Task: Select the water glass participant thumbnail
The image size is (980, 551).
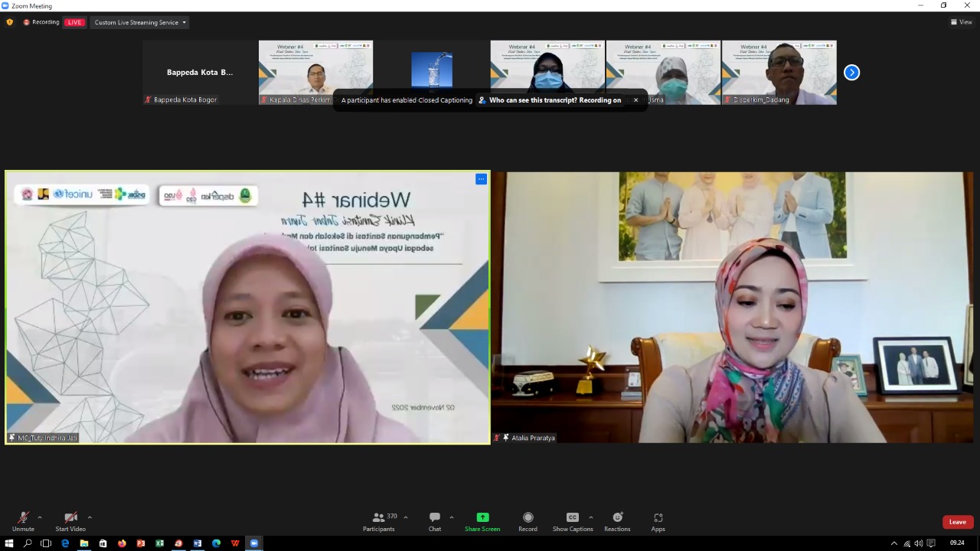Action: (432, 69)
